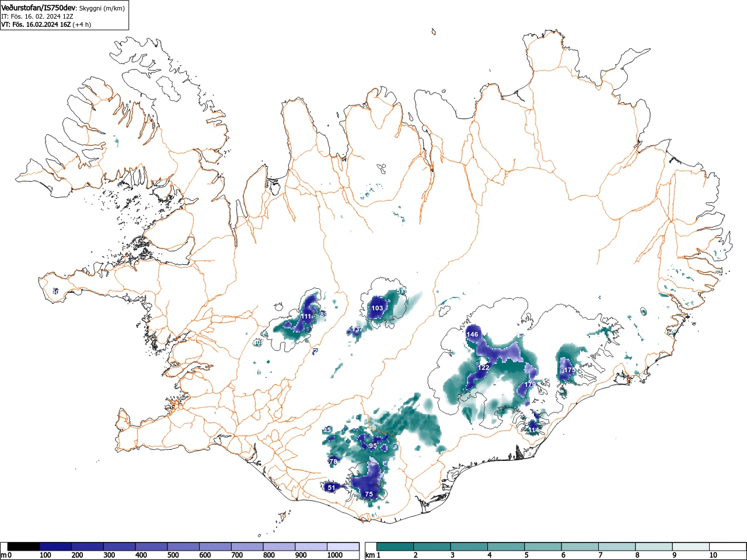Click the 500–600 m blue legend swatch
The width and height of the screenshot is (747, 560).
[x=183, y=547]
